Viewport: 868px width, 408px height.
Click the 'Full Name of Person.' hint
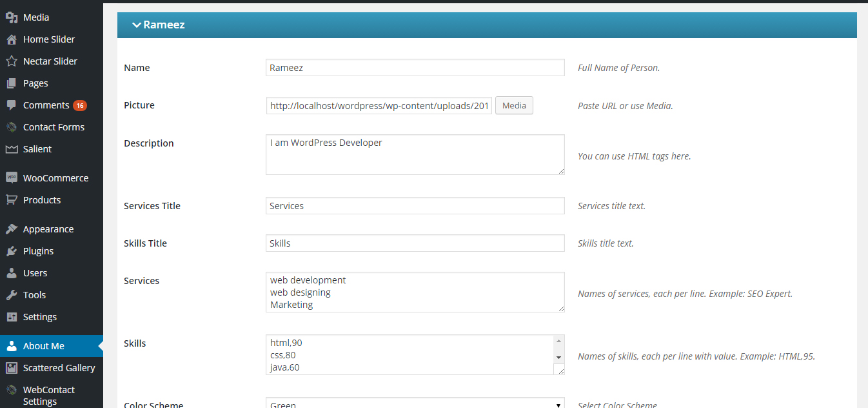point(619,68)
